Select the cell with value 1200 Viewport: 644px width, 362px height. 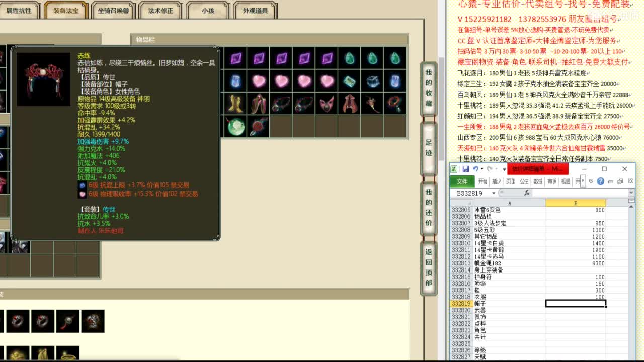click(576, 237)
